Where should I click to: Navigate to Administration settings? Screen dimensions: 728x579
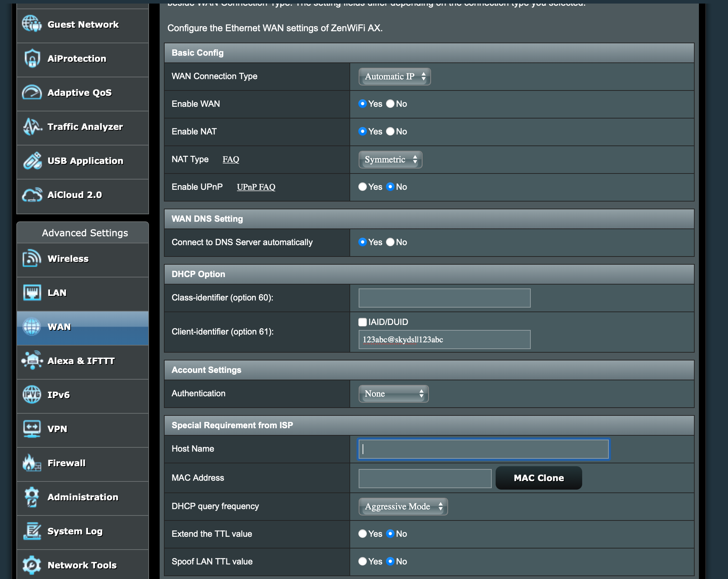(82, 497)
